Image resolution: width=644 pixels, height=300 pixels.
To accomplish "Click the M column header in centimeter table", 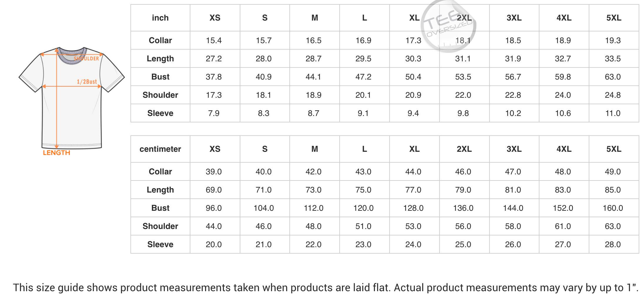I will 315,149.
